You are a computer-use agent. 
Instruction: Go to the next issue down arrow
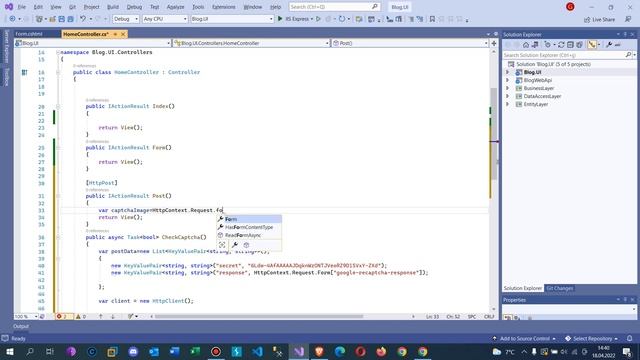(x=113, y=316)
